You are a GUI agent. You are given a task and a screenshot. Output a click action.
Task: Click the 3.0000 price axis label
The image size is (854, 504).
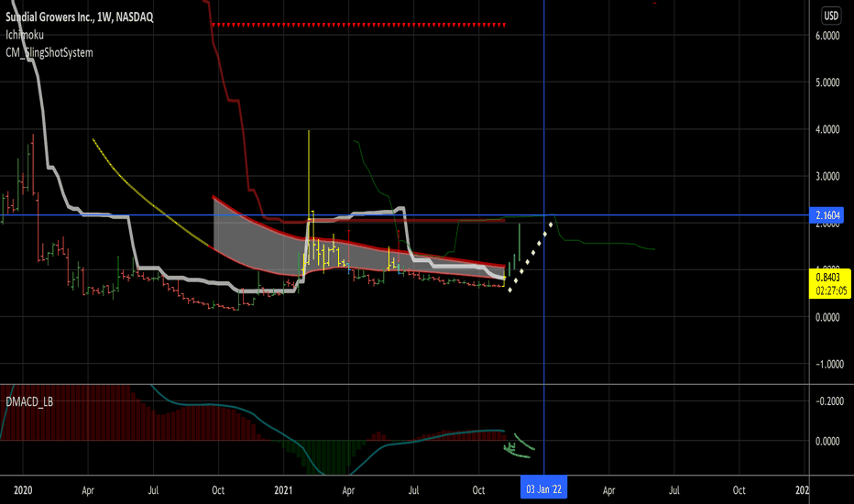[x=827, y=176]
